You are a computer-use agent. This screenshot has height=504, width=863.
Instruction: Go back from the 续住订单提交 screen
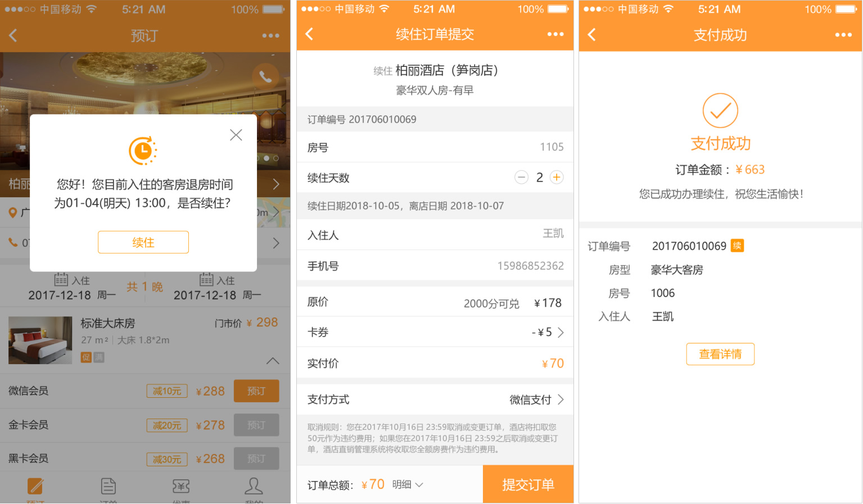click(x=310, y=34)
